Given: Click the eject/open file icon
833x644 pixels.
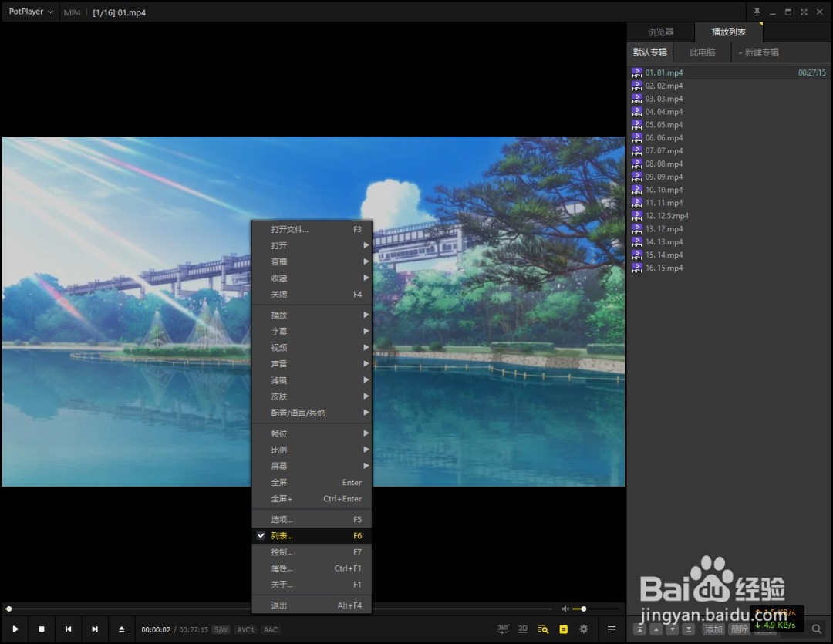Looking at the screenshot, I should 122,629.
